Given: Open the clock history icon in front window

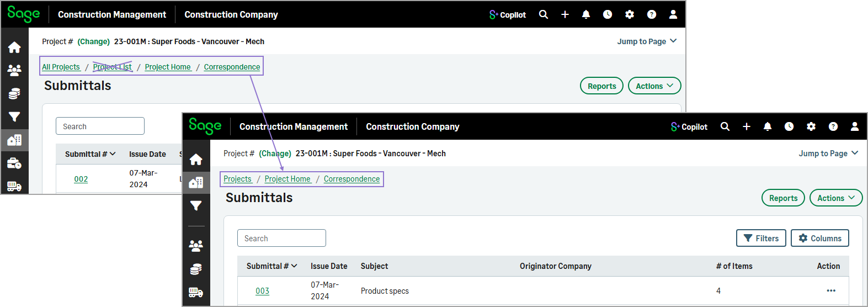Looking at the screenshot, I should 789,126.
